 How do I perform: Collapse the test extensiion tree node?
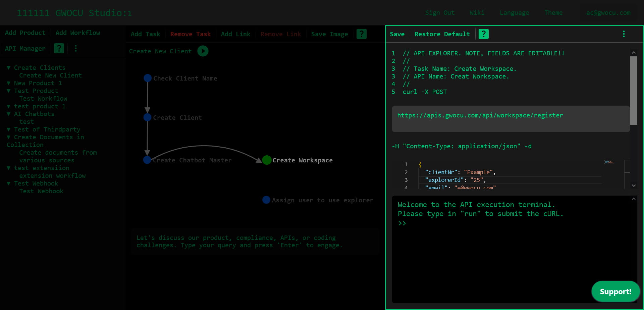(9, 168)
